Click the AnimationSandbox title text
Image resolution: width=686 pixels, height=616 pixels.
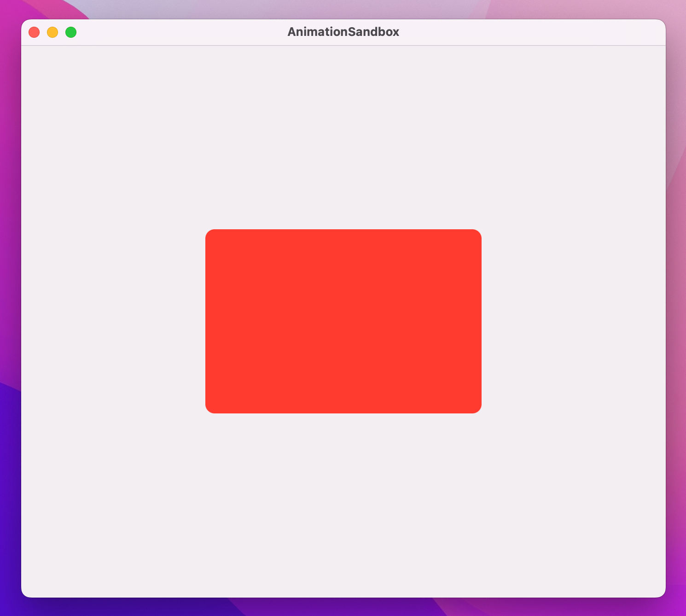pyautogui.click(x=343, y=32)
